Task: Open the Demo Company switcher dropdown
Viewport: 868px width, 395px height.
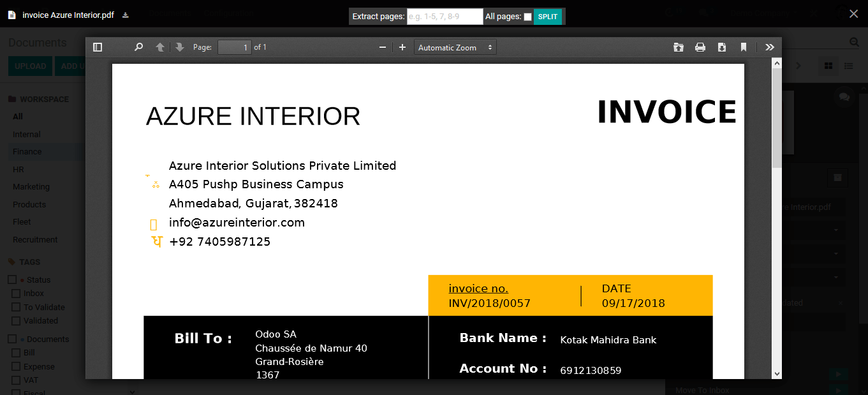Action: click(x=763, y=13)
